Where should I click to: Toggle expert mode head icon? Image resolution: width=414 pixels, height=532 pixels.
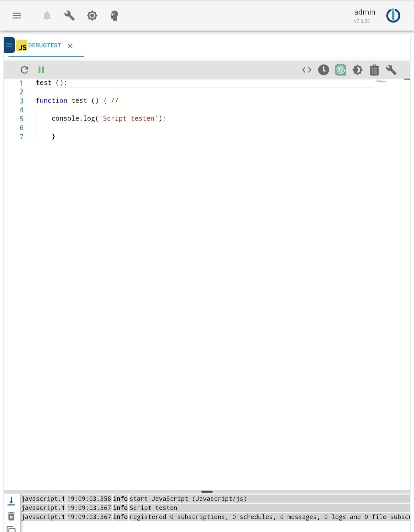(x=114, y=16)
